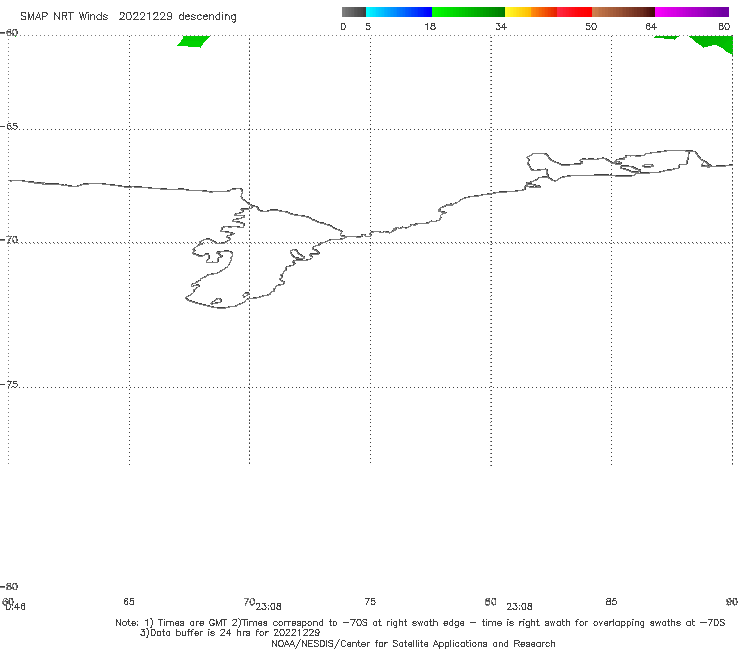Click the "SMAP NRT Winds" title text
Viewport: 740px width, 650px height.
click(64, 16)
